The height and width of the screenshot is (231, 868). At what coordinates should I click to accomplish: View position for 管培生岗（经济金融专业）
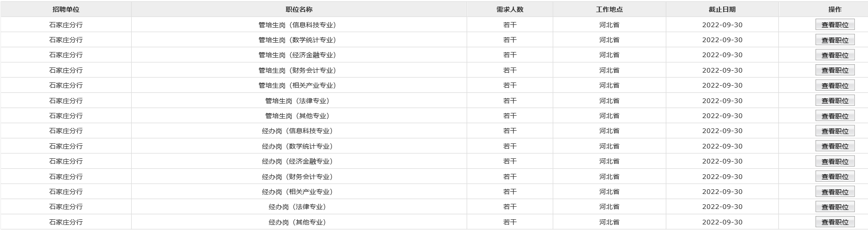(835, 55)
